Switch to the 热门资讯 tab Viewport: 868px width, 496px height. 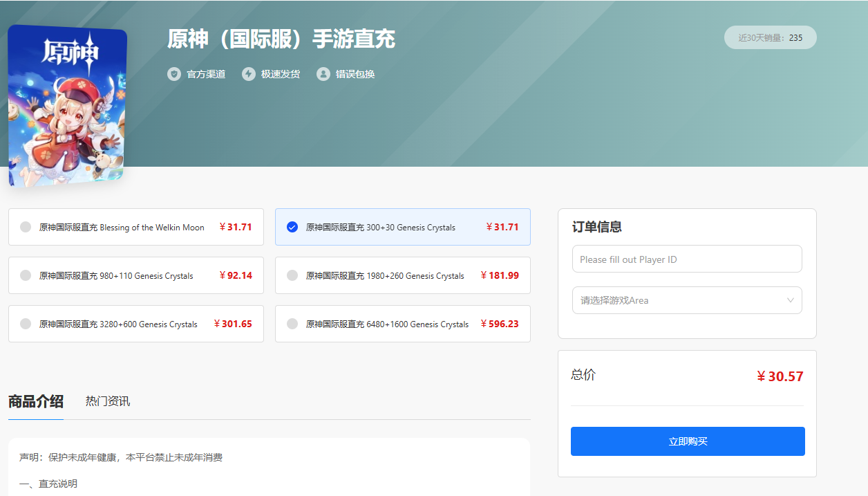[108, 401]
